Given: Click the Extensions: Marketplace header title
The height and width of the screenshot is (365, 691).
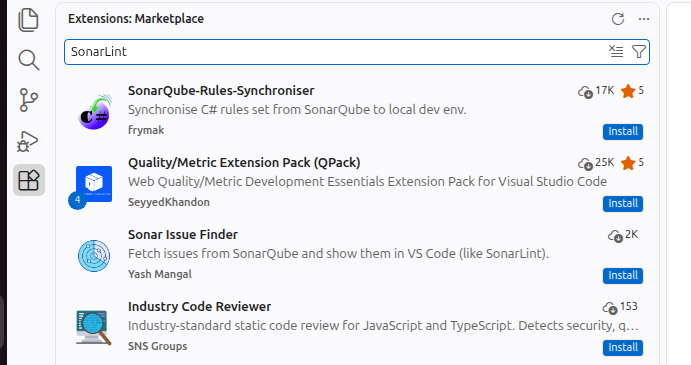Looking at the screenshot, I should tap(136, 19).
